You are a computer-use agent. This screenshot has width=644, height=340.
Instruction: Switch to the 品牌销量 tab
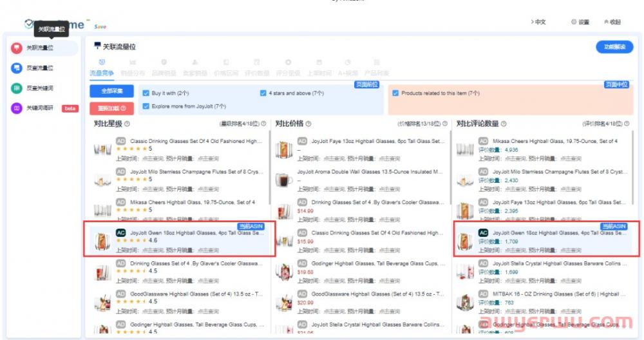coord(164,73)
